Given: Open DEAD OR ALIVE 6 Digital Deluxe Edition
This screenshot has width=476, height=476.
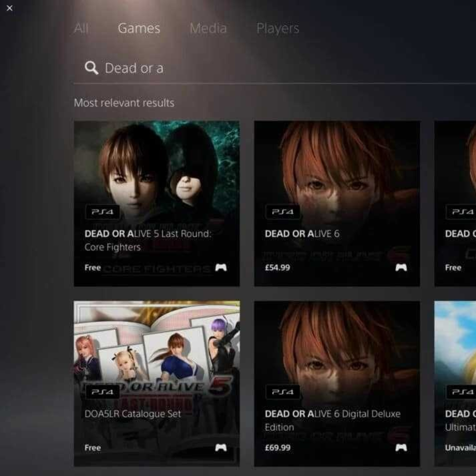Looking at the screenshot, I should pos(337,383).
